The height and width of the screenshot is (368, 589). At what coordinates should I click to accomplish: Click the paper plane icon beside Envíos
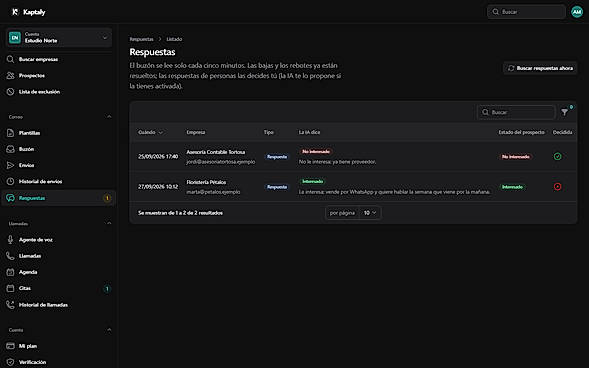tap(11, 165)
